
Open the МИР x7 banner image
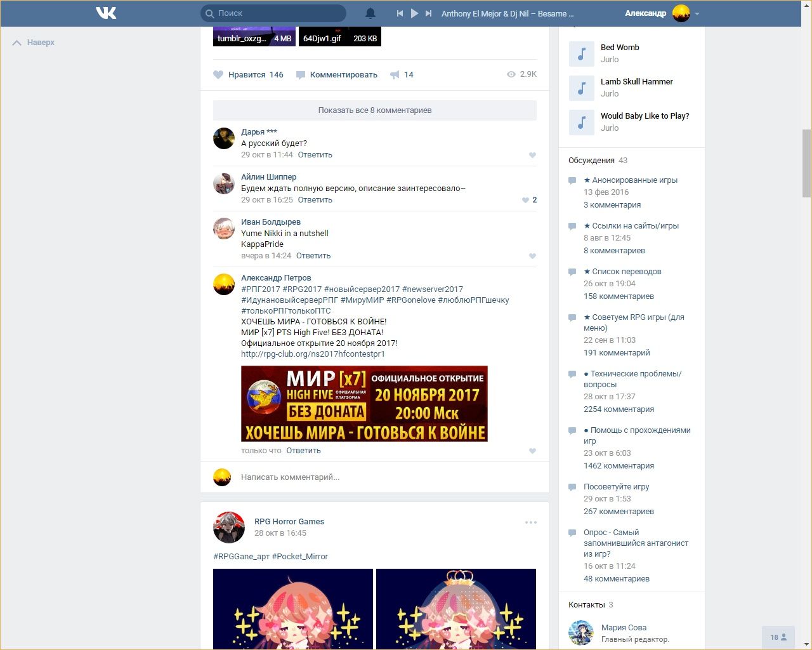364,404
